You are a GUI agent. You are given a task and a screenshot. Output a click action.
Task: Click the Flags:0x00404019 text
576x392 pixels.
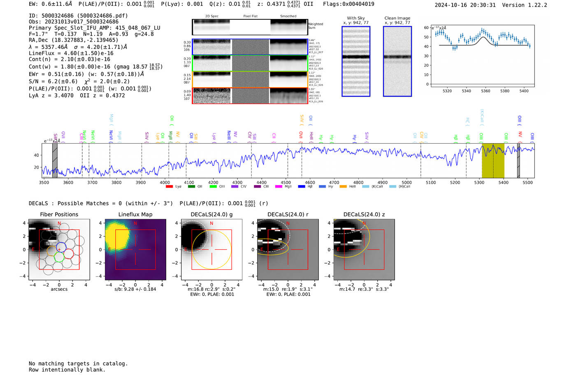[x=348, y=4]
